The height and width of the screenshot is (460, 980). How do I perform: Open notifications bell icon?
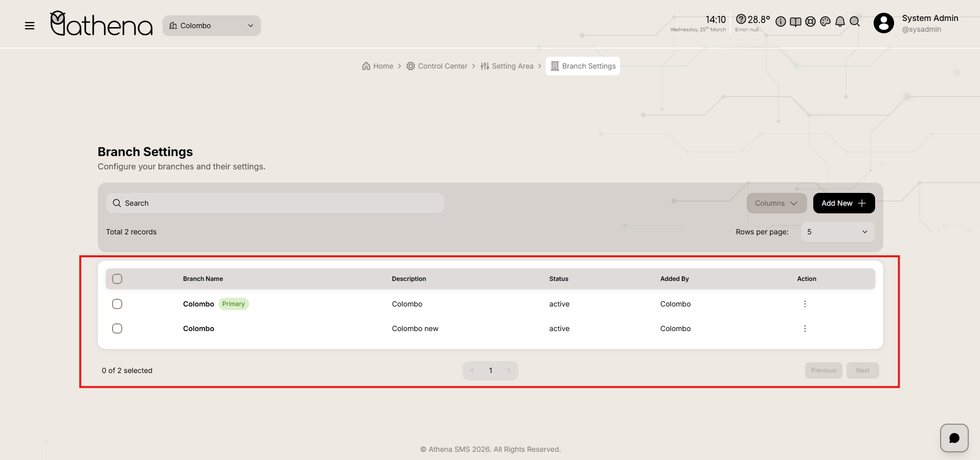(840, 21)
